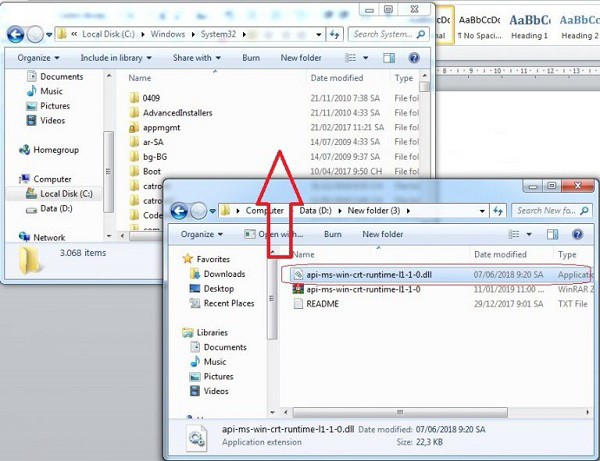The image size is (600, 461).
Task: Click New folder button in System32 window
Action: pos(301,58)
